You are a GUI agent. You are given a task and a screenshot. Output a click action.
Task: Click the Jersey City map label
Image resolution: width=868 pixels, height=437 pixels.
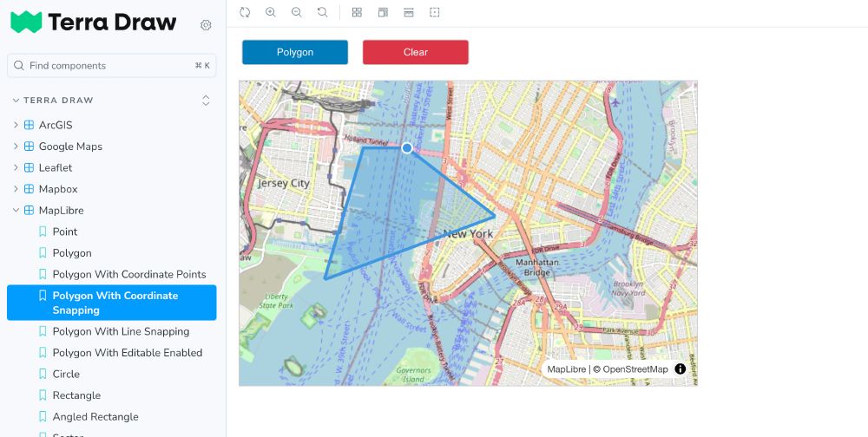[x=284, y=183]
